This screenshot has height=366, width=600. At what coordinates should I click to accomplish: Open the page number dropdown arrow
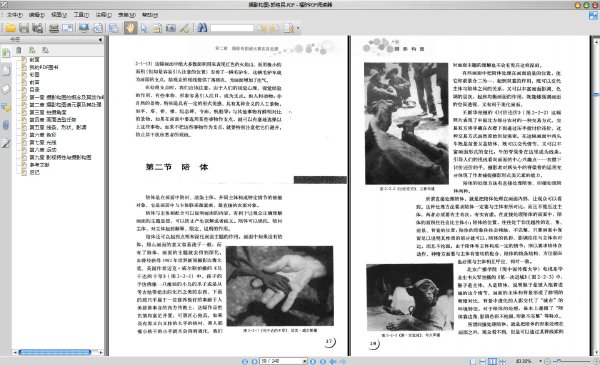coord(305,361)
